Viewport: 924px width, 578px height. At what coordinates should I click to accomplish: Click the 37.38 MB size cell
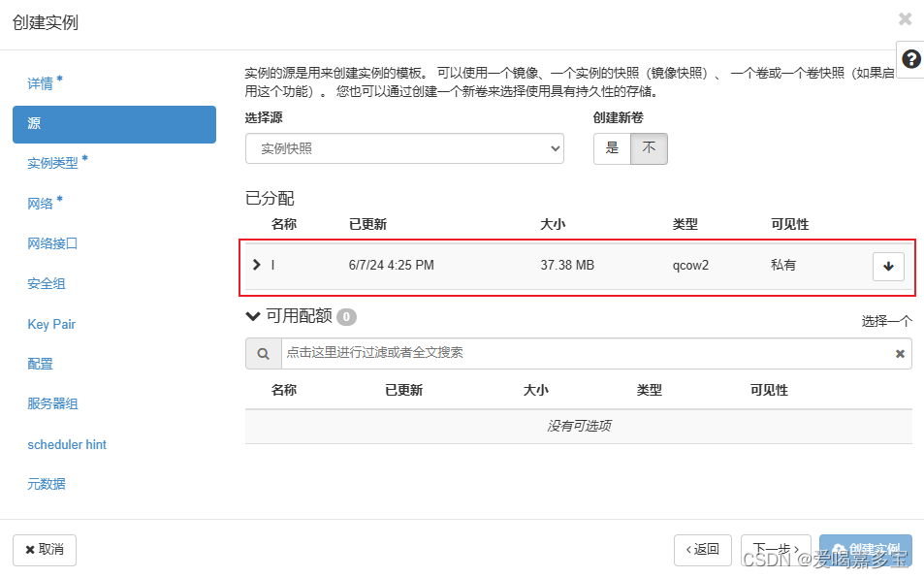click(x=567, y=265)
